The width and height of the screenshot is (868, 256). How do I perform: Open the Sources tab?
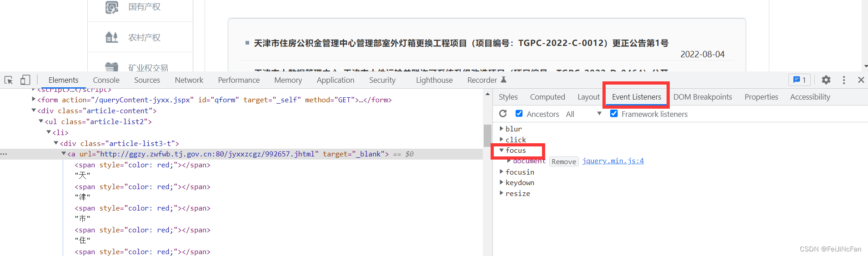click(x=147, y=80)
